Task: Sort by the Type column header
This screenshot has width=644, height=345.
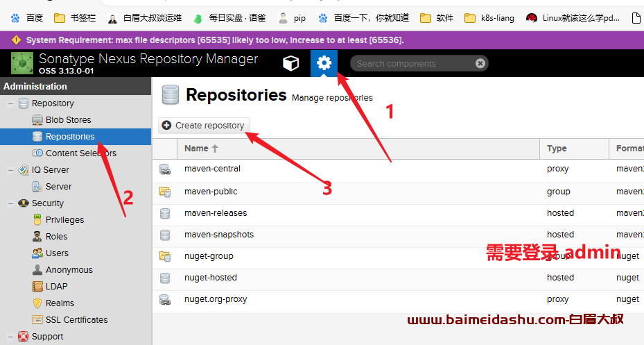Action: (x=574, y=149)
